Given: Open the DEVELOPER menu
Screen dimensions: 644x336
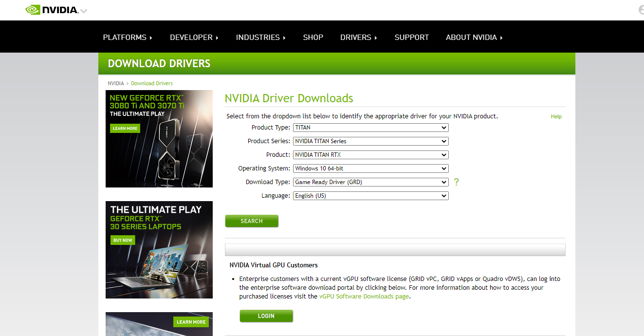Looking at the screenshot, I should click(194, 37).
